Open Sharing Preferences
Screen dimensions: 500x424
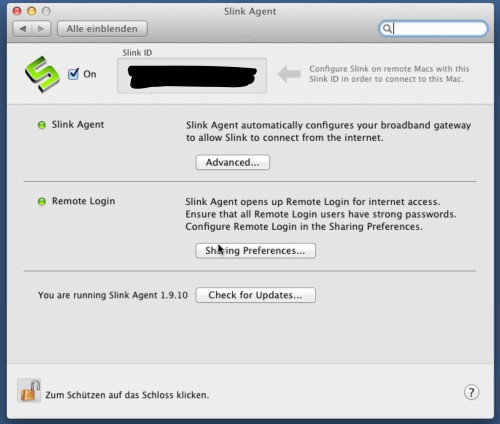tap(255, 251)
